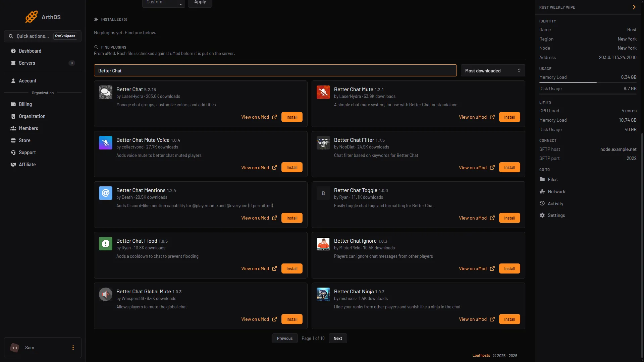Viewport: 644px width, 362px height.
Task: Click the Next page button
Action: (338, 338)
